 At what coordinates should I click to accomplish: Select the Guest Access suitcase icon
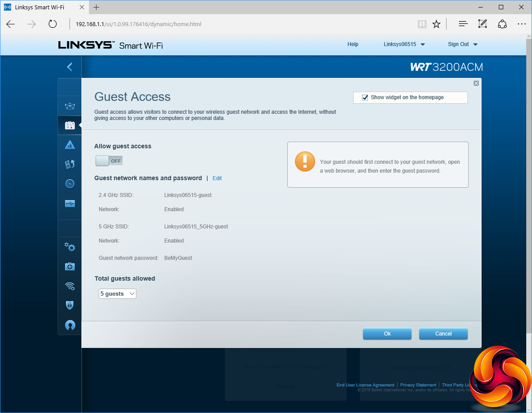(70, 125)
